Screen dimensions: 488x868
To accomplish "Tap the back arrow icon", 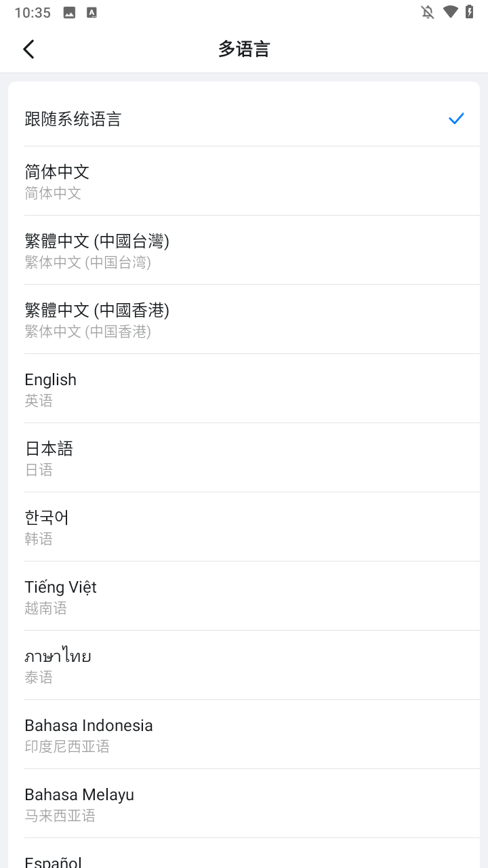I will click(x=28, y=49).
